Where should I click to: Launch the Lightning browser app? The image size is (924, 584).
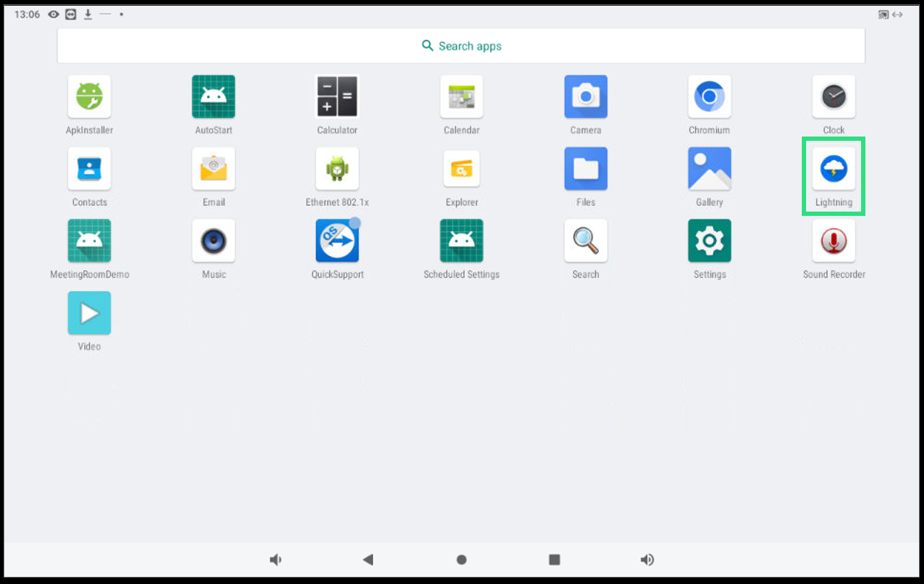[834, 169]
